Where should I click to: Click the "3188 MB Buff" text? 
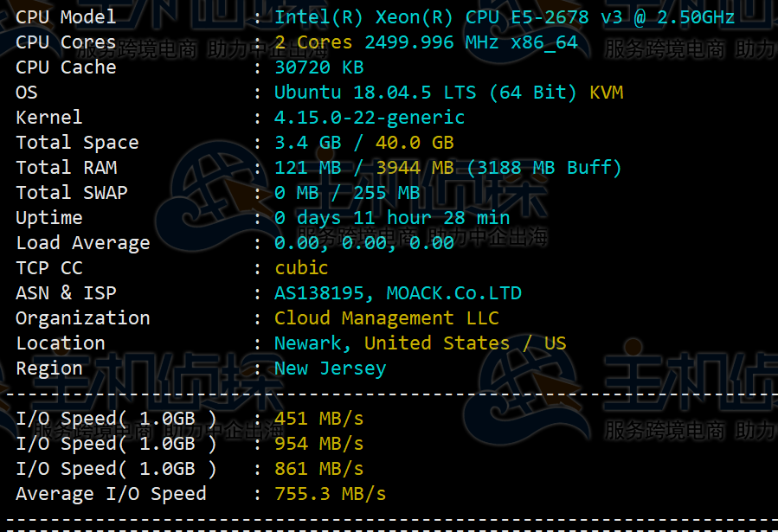pos(543,168)
